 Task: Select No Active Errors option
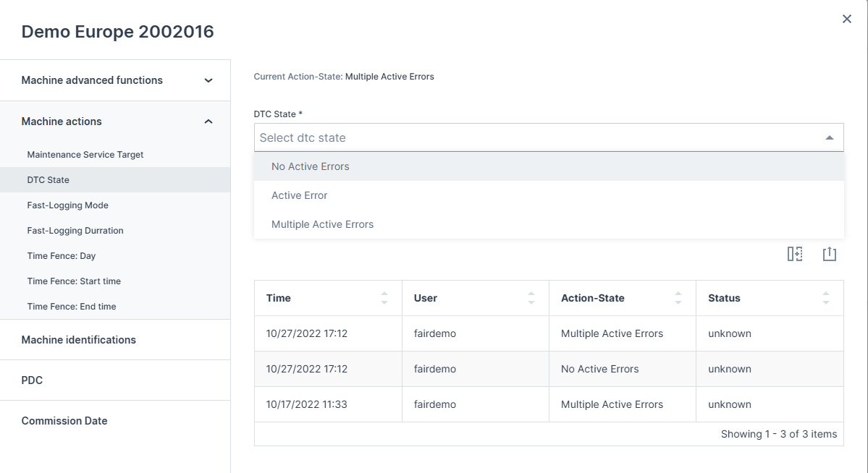pyautogui.click(x=311, y=166)
